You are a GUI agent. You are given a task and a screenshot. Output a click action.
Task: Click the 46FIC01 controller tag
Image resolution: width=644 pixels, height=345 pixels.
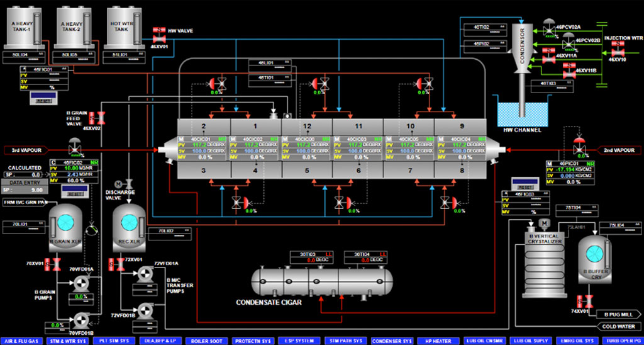43,69
